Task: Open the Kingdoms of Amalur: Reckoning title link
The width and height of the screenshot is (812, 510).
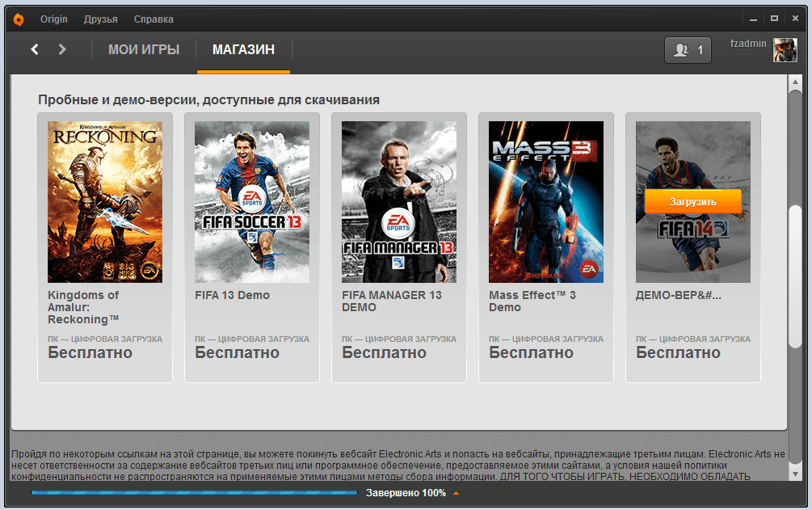Action: point(83,307)
